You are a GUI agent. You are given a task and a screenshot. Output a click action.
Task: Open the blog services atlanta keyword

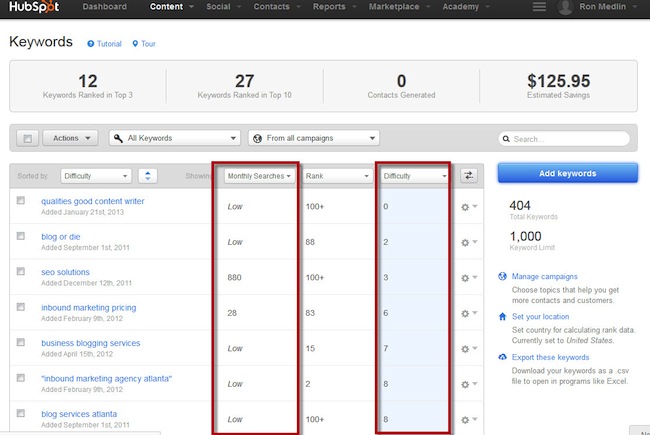(79, 414)
